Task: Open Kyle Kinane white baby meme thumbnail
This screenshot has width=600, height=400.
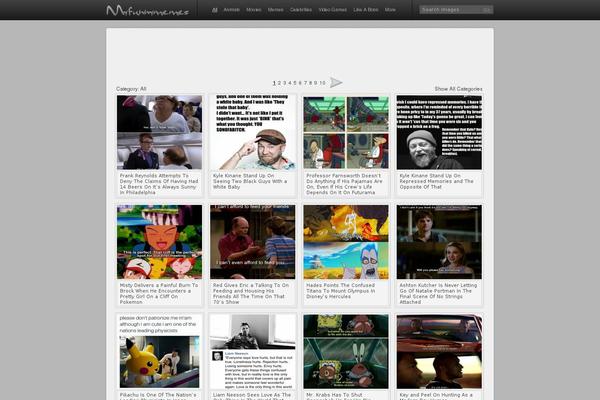Action: click(253, 132)
